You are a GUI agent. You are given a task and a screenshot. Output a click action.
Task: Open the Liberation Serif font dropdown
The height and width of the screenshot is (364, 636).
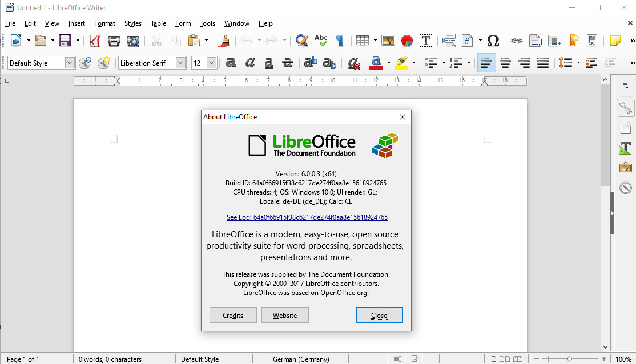coord(180,63)
